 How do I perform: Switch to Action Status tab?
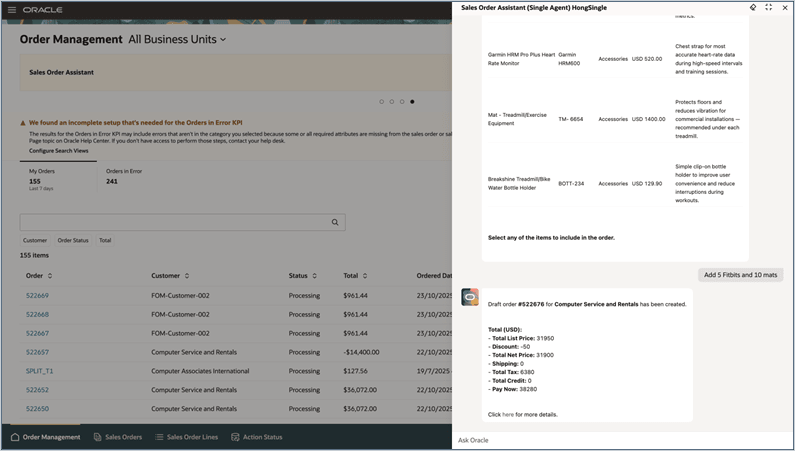click(257, 437)
